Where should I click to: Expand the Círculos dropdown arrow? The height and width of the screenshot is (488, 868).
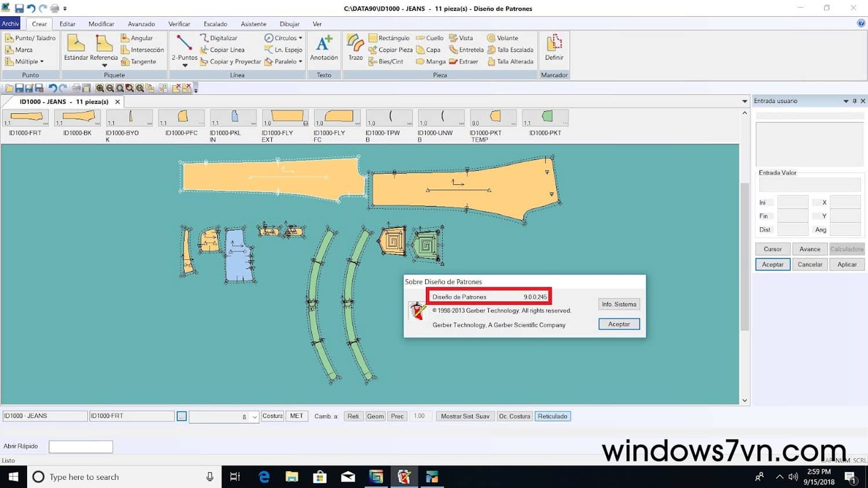tap(300, 38)
